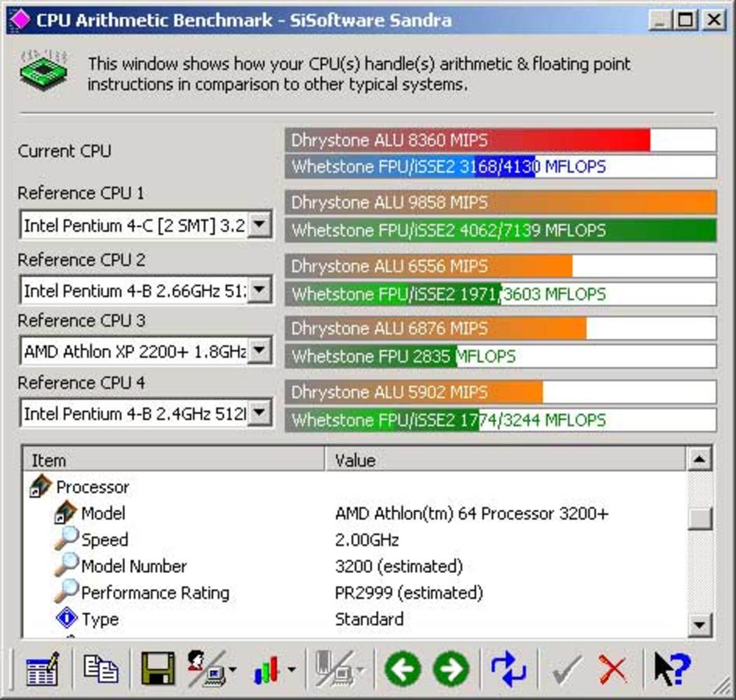Open the Reference CPU 4 dropdown arrow
The height and width of the screenshot is (700, 736).
259,413
